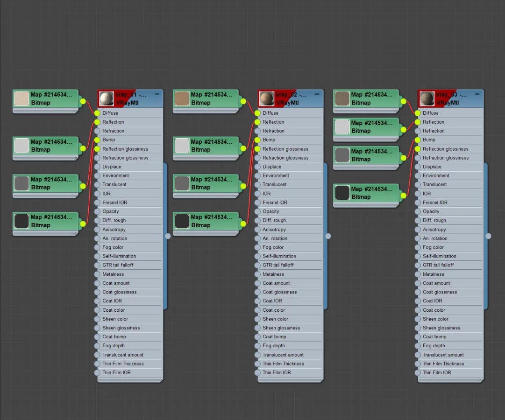Screen dimensions: 505x420
Task: Click the vray_03 material sphere preview
Action: [427, 98]
